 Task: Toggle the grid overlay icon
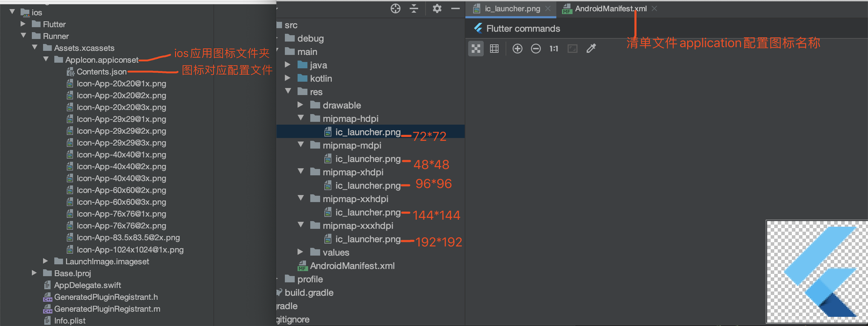coord(494,49)
